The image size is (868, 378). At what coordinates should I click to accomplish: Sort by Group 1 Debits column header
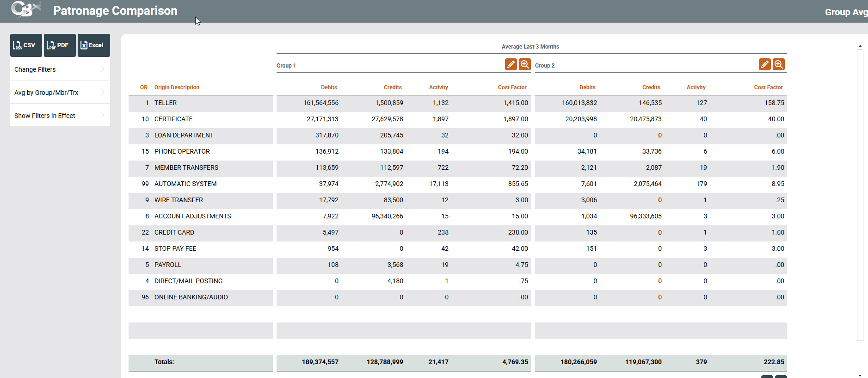pyautogui.click(x=329, y=87)
